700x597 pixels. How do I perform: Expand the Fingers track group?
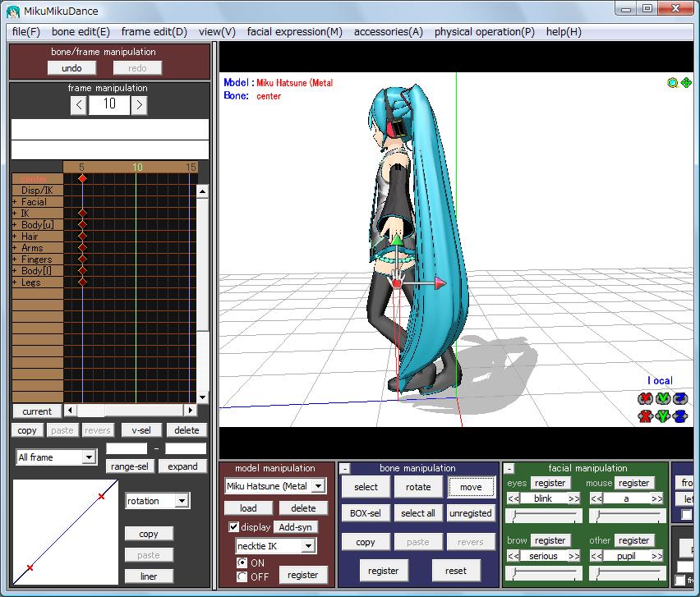pos(15,259)
